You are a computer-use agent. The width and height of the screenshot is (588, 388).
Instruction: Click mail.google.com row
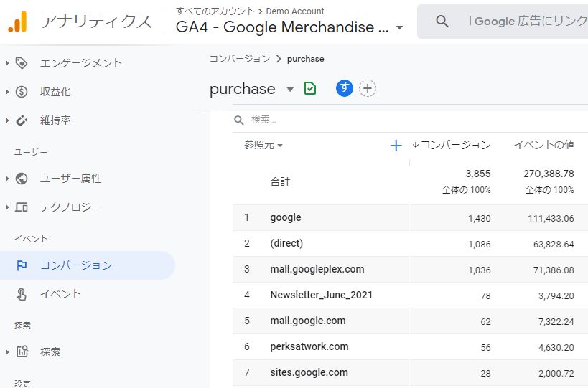click(x=410, y=321)
